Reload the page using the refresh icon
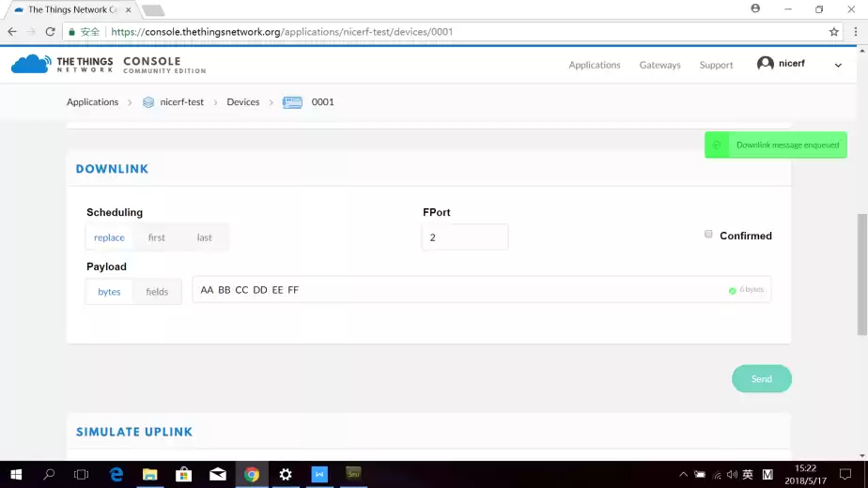This screenshot has width=868, height=488. pyautogui.click(x=50, y=31)
